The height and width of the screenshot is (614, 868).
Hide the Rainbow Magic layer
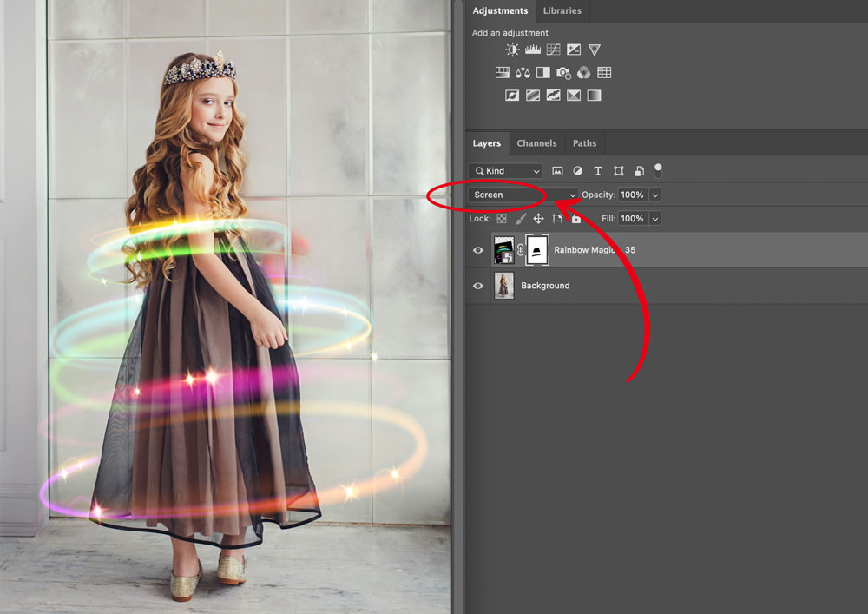478,250
